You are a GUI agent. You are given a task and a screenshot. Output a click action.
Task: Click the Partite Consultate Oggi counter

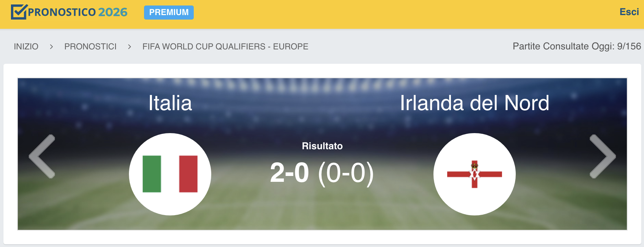576,46
